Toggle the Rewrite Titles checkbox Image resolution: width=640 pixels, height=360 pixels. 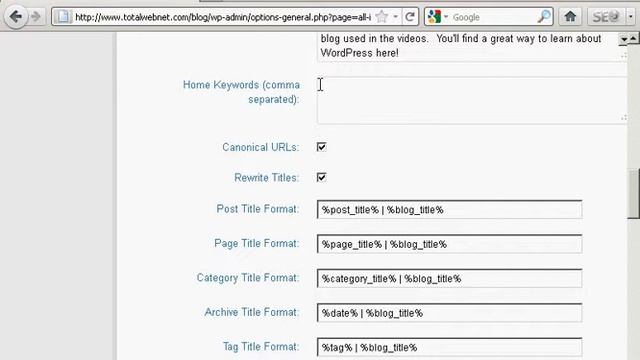pyautogui.click(x=322, y=177)
